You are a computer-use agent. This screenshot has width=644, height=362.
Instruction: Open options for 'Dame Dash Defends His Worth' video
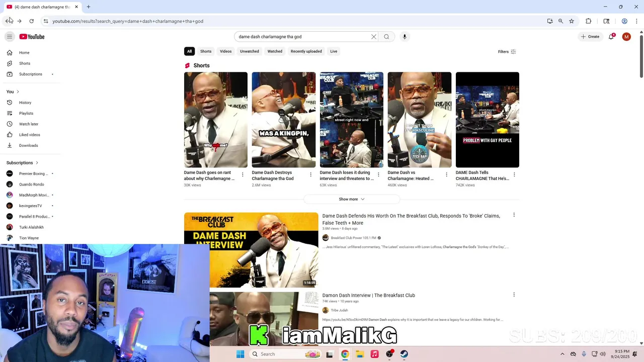(514, 215)
